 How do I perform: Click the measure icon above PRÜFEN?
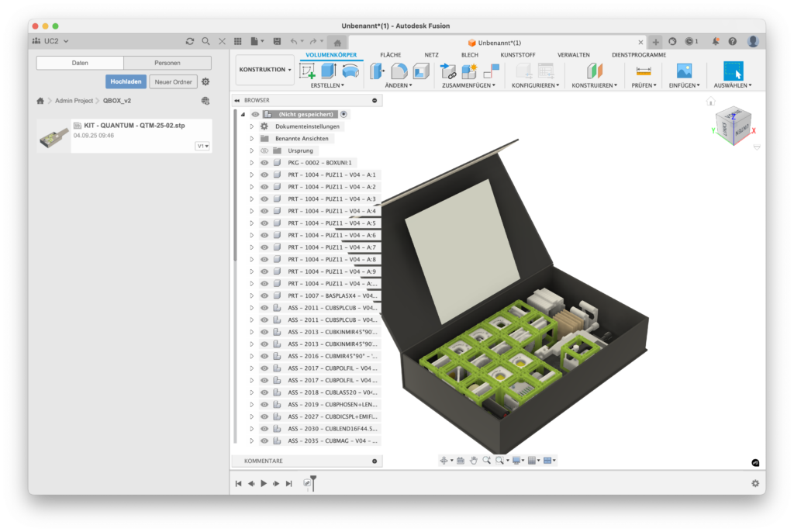pyautogui.click(x=643, y=71)
